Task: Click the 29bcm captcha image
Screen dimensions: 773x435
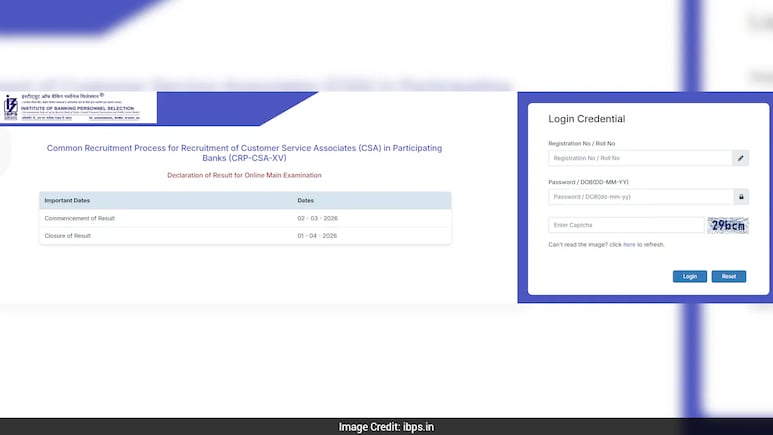Action: [727, 225]
